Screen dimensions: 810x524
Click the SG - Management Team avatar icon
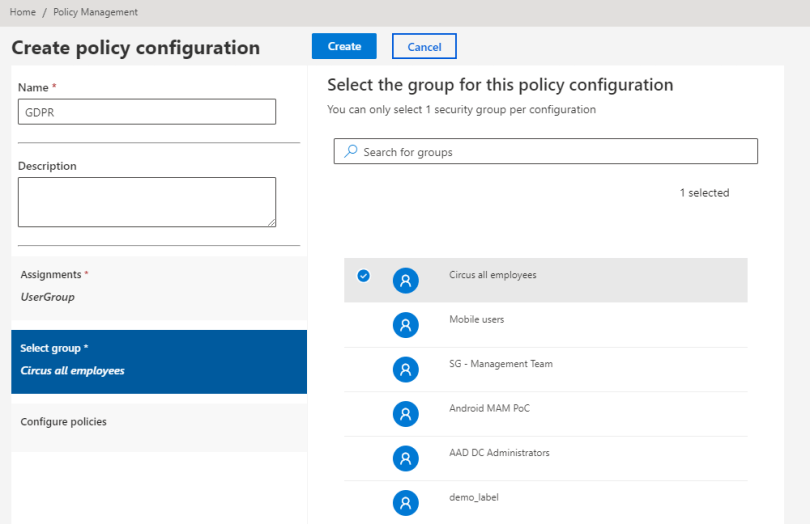[405, 370]
